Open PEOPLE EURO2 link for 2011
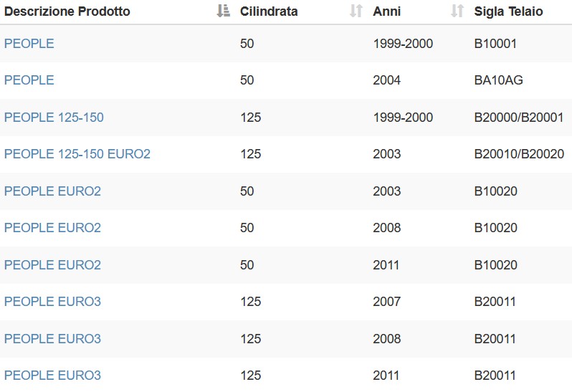 pyautogui.click(x=52, y=264)
